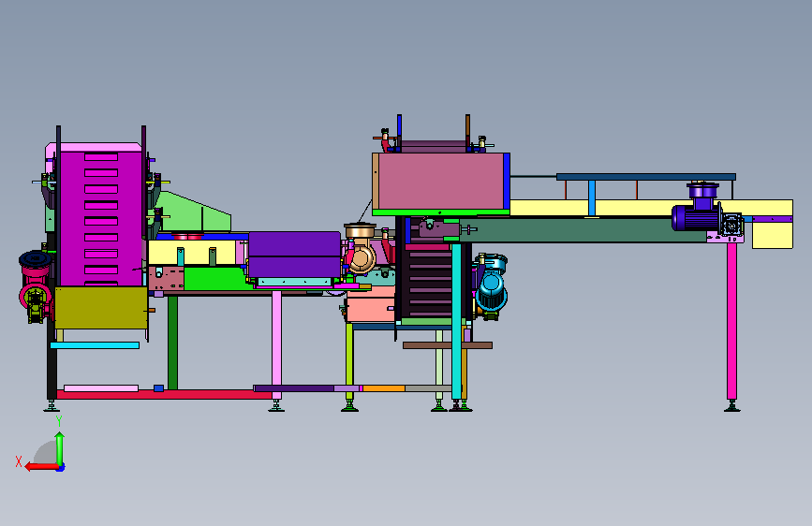This screenshot has height=526, width=812.
Task: Select the bright green plate left of purple box
Action: click(214, 279)
